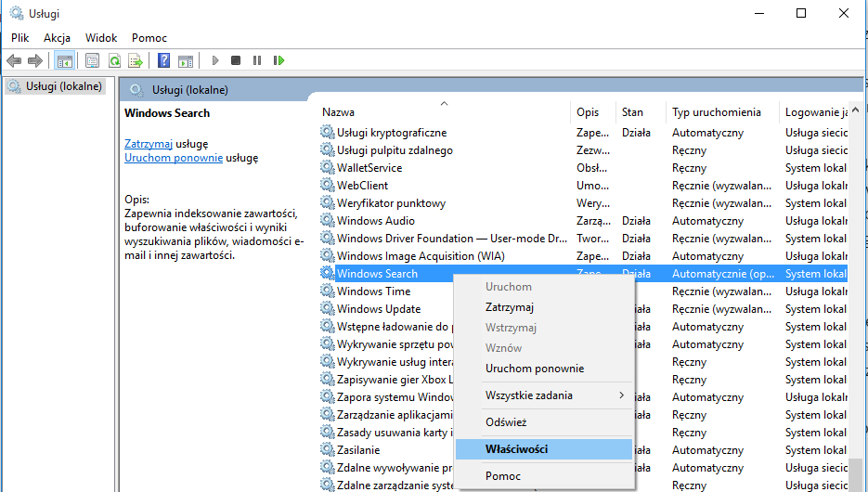Choose Uruchom ponownie in the context menu
The width and height of the screenshot is (868, 492).
pos(544,369)
